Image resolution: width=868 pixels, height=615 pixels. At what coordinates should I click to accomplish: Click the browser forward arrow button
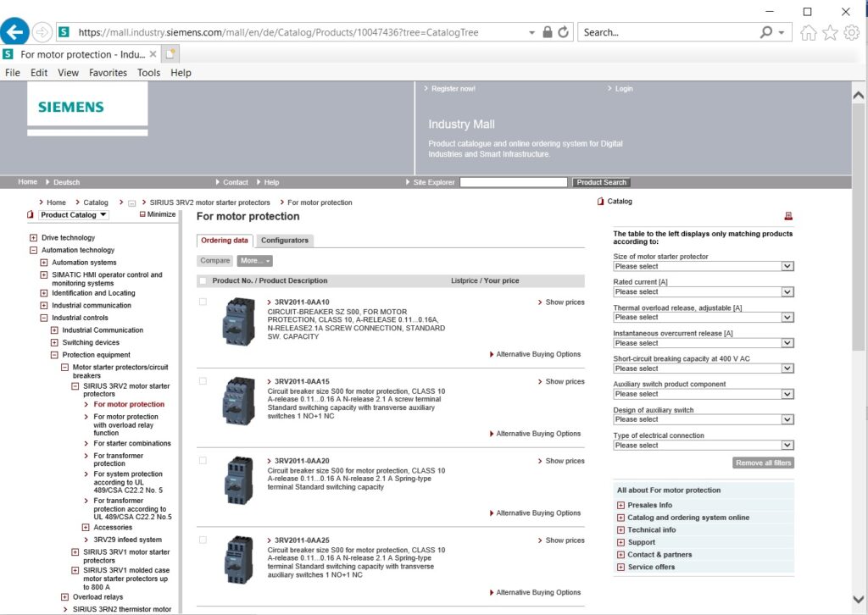42,32
